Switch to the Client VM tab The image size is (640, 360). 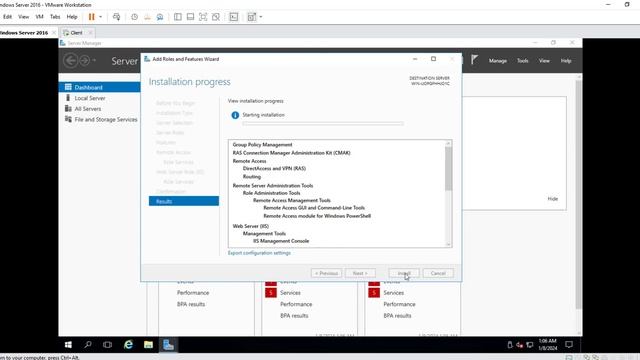[76, 33]
